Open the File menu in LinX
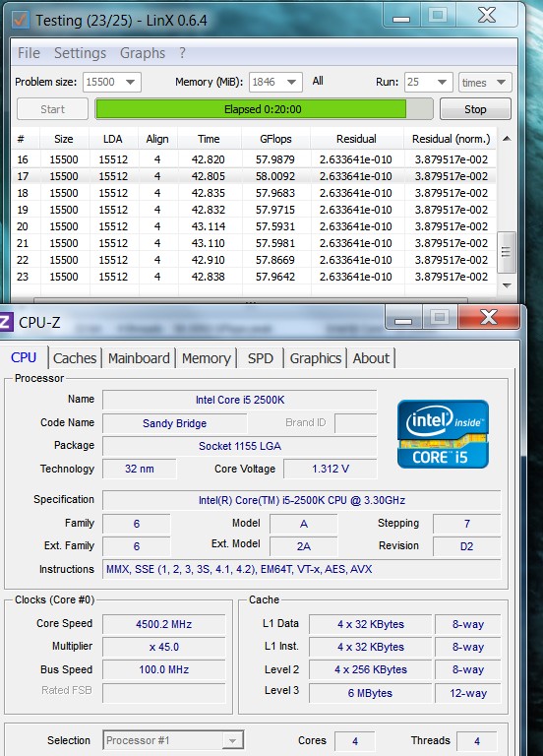This screenshot has height=756, width=543. tap(29, 53)
